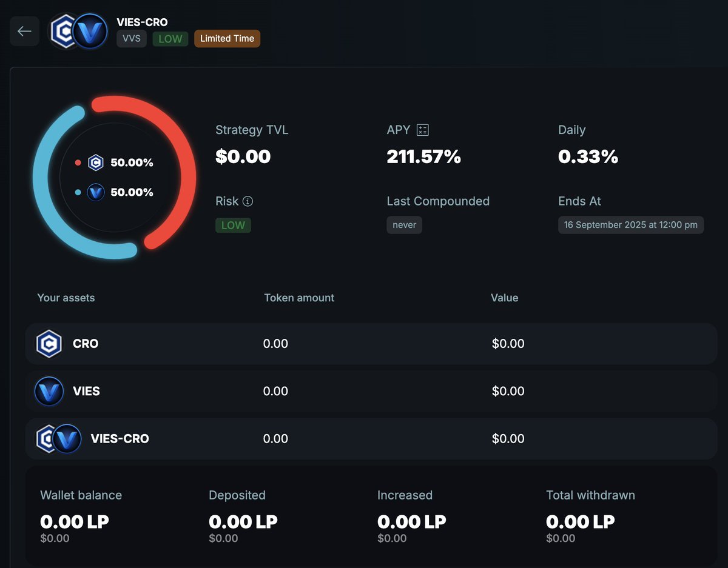Select the VIES-CRO asset row name

120,439
